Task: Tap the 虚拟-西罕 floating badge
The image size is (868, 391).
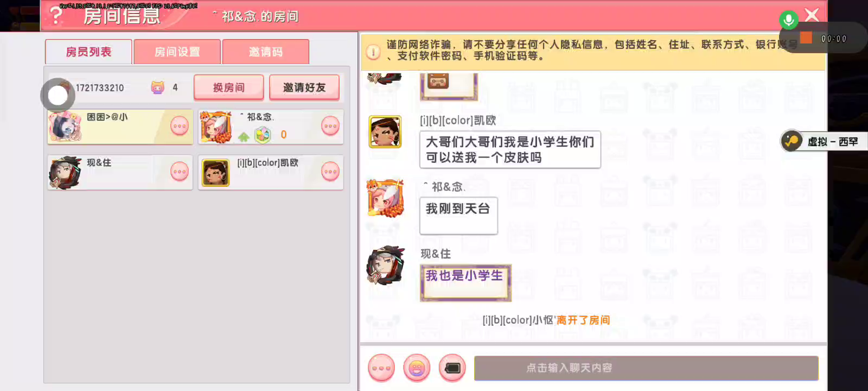Action: click(824, 141)
